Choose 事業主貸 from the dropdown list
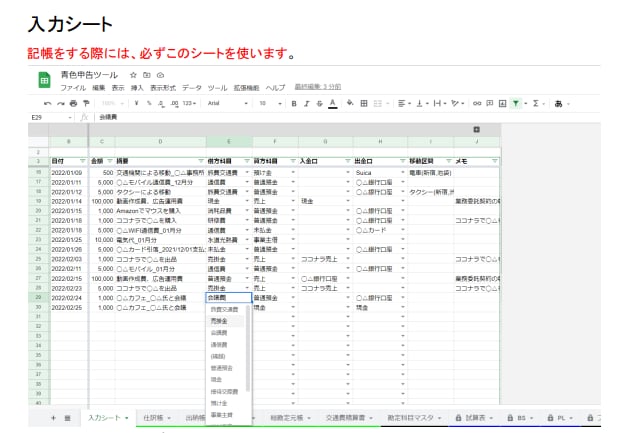The width and height of the screenshot is (638, 433). pyautogui.click(x=226, y=415)
